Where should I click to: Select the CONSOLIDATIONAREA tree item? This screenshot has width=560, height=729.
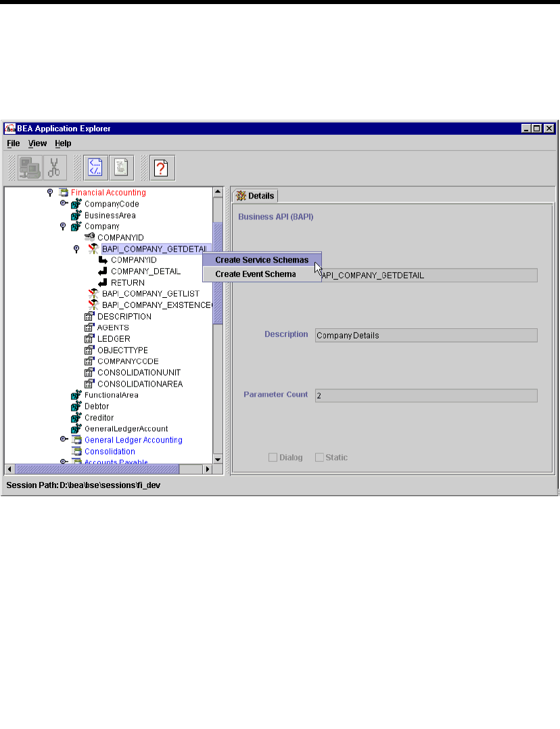coord(140,384)
